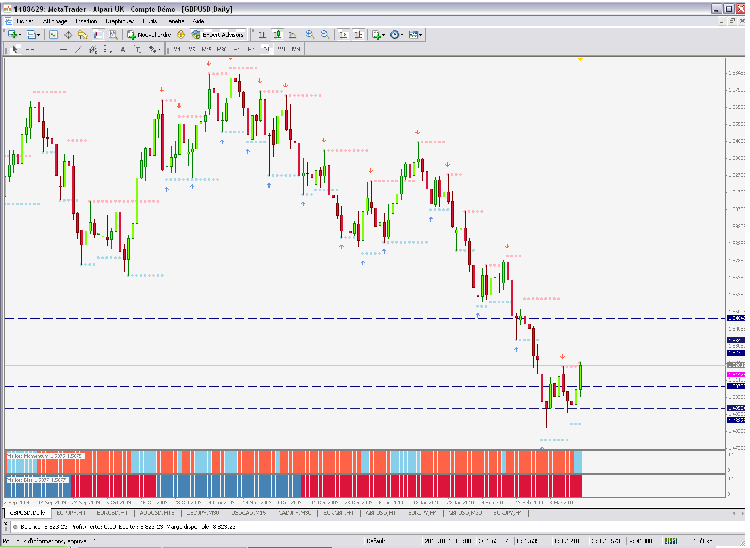Image resolution: width=750 pixels, height=548 pixels.
Task: Set timeframe to MN
Action: [x=296, y=49]
